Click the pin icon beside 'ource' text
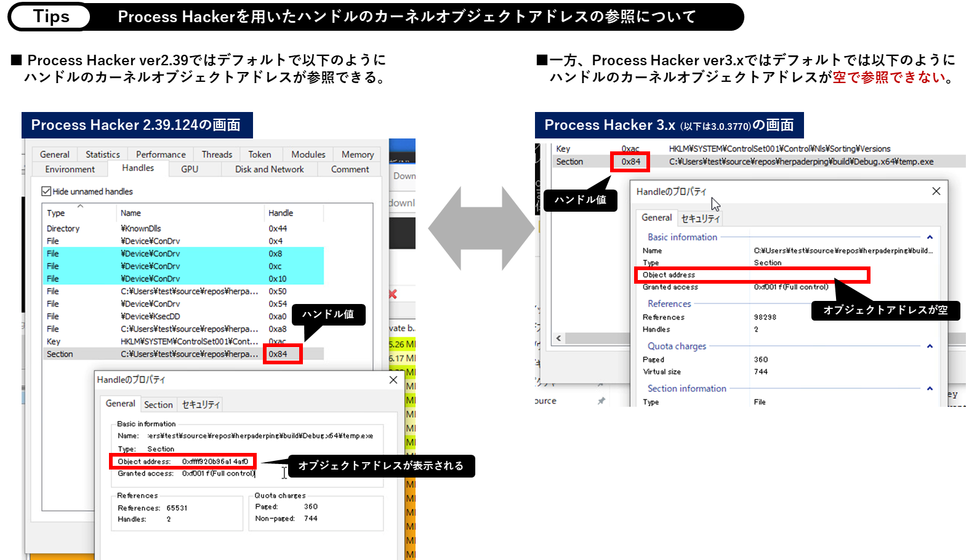This screenshot has height=560, width=969. pyautogui.click(x=601, y=401)
